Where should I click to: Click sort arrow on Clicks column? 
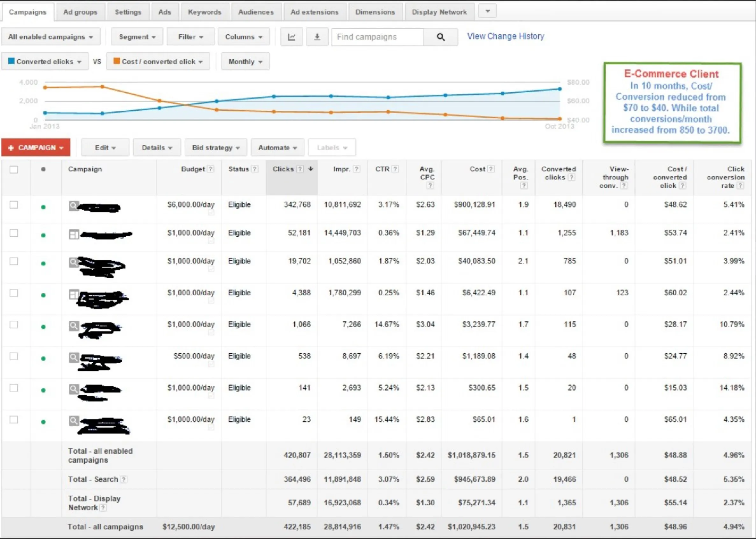tap(310, 169)
